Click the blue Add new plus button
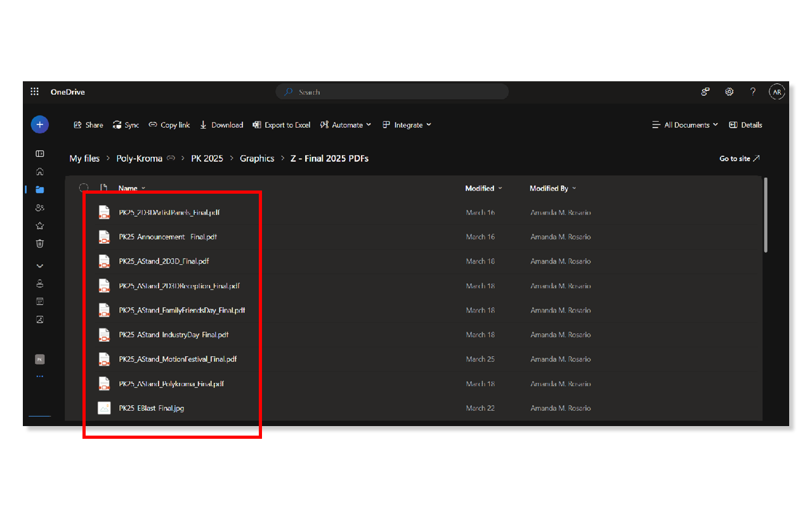Image resolution: width=812 pixels, height=508 pixels. tap(39, 124)
